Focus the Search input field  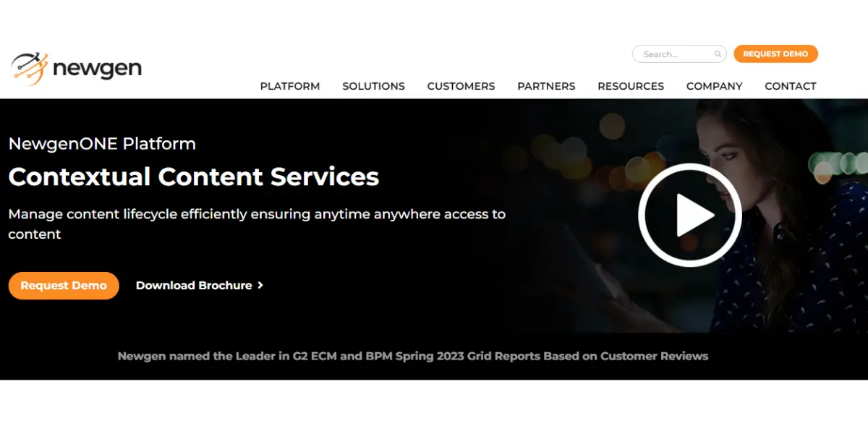(679, 54)
